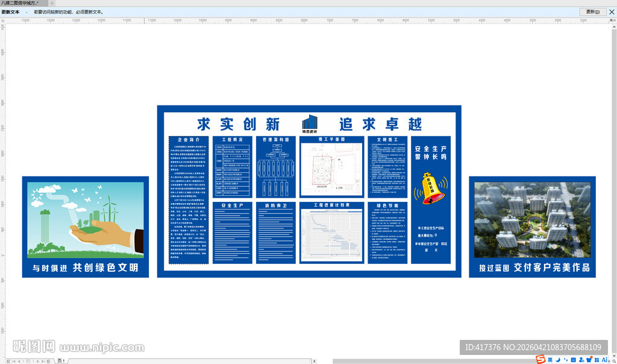This screenshot has height=364, width=617.
Task: Click the vertical scrollbar down arrow
Action: click(614, 356)
